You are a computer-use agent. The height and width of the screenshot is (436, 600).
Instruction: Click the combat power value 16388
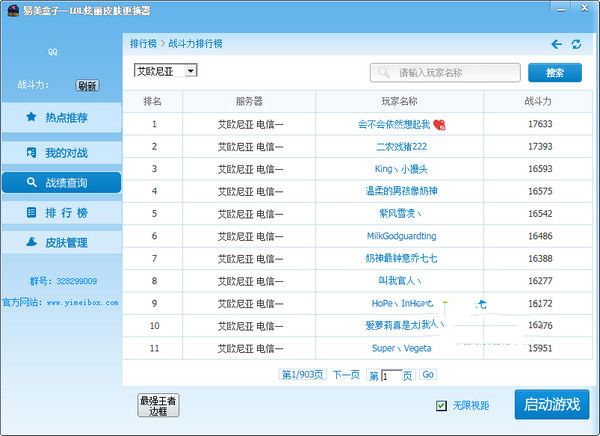click(x=540, y=258)
